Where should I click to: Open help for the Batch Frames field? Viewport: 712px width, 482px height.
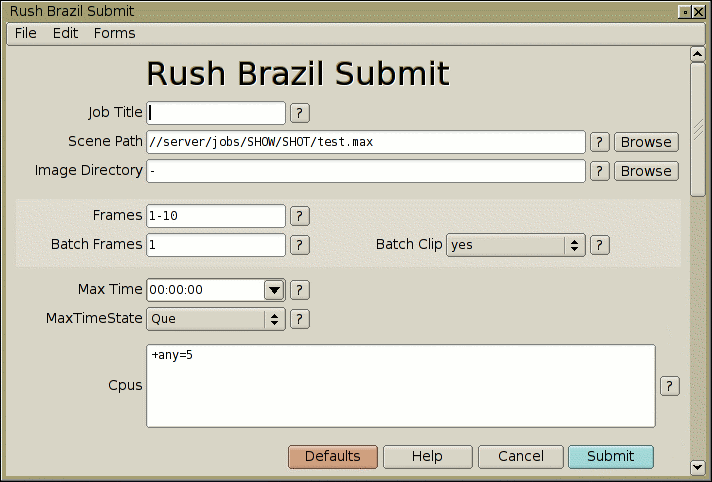[x=300, y=245]
